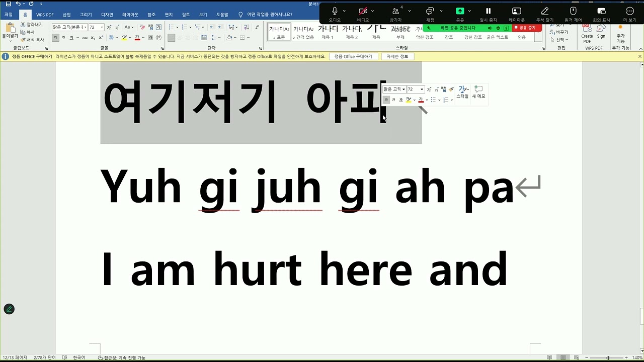Switch to the Design (디자인) tab

point(107,15)
